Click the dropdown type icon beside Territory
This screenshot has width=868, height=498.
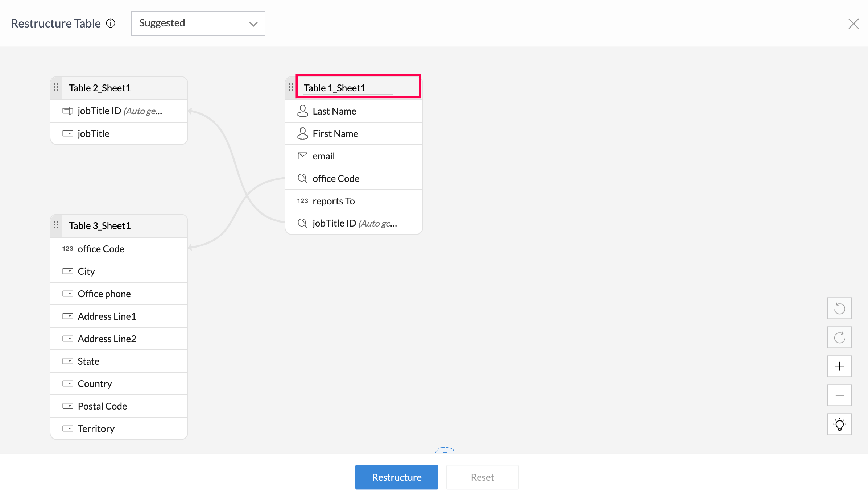click(x=68, y=429)
